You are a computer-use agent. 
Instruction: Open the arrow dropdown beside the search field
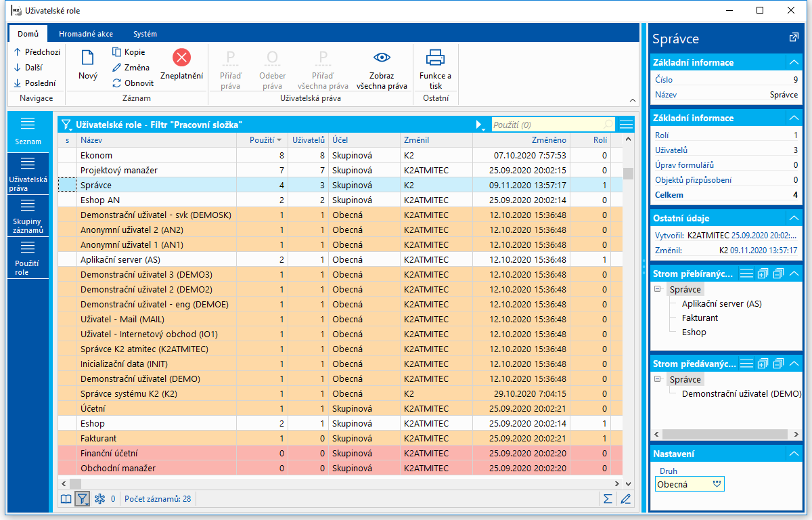point(480,125)
